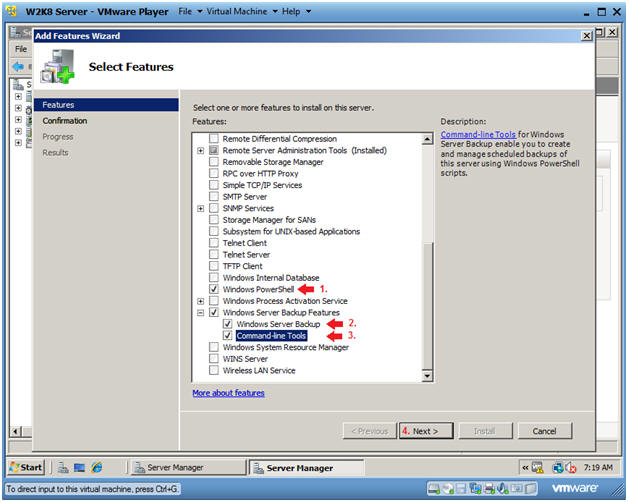Click the VMware Player title bar icon
The height and width of the screenshot is (502, 628).
click(12, 11)
